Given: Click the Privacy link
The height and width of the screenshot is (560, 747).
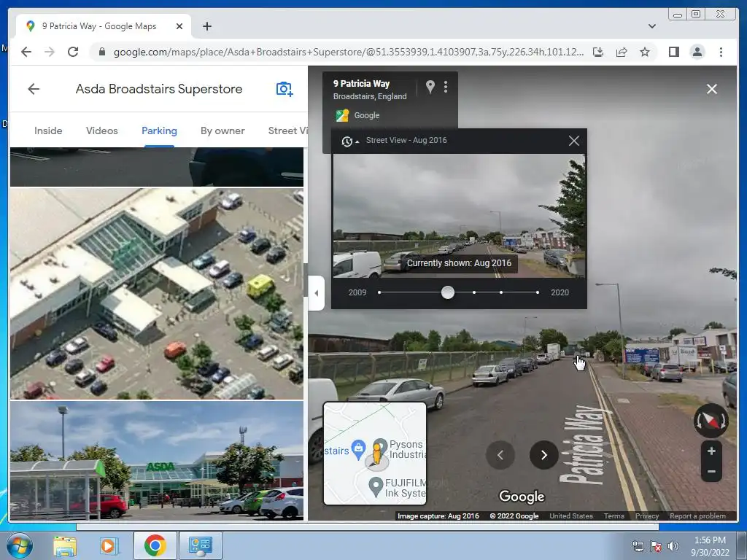Looking at the screenshot, I should 646,516.
